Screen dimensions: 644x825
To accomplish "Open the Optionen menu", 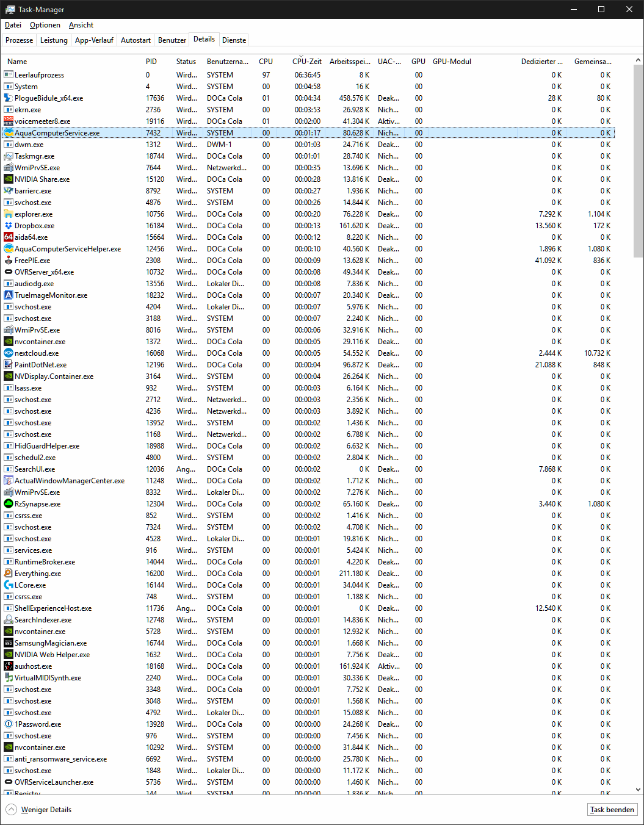I will pos(45,25).
